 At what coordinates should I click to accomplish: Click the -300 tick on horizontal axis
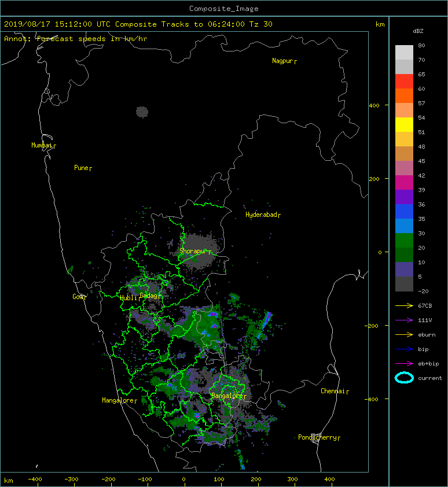[71, 479]
